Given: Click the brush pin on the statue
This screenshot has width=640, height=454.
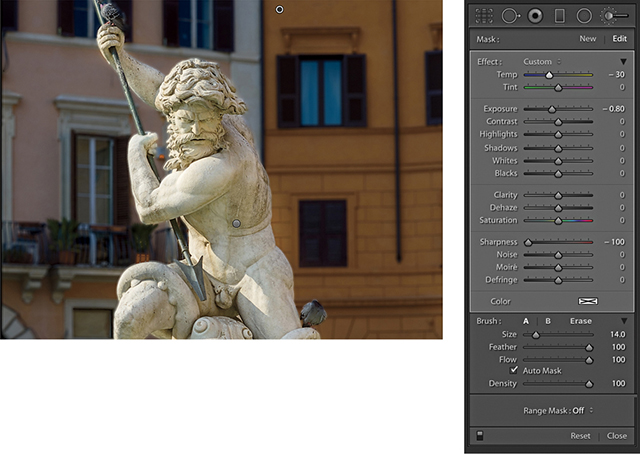Looking at the screenshot, I should pos(236,223).
